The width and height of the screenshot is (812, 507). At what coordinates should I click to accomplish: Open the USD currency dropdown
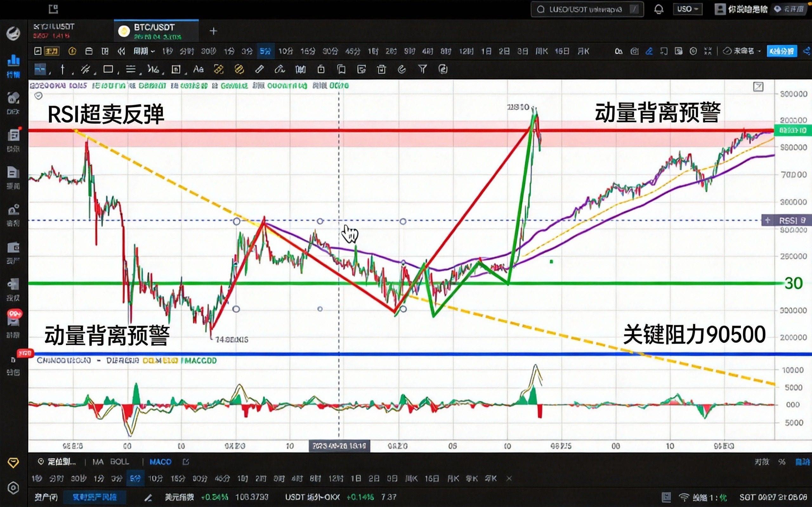[x=688, y=9]
